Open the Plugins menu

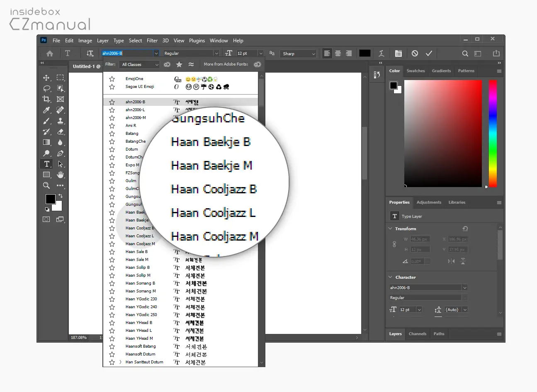(x=197, y=41)
